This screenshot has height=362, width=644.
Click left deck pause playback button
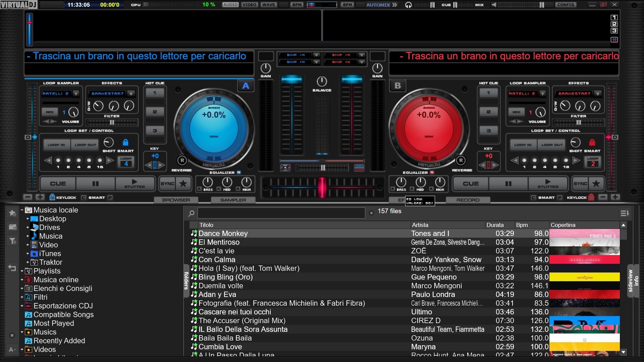coord(96,183)
